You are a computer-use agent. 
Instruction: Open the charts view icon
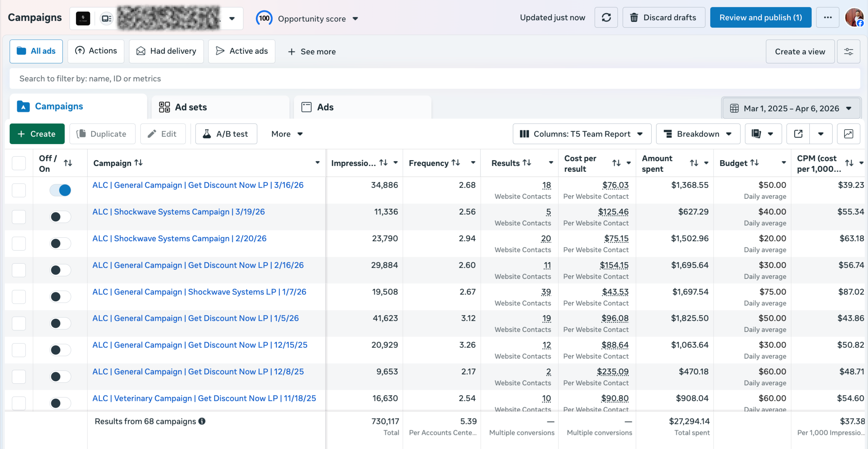848,134
